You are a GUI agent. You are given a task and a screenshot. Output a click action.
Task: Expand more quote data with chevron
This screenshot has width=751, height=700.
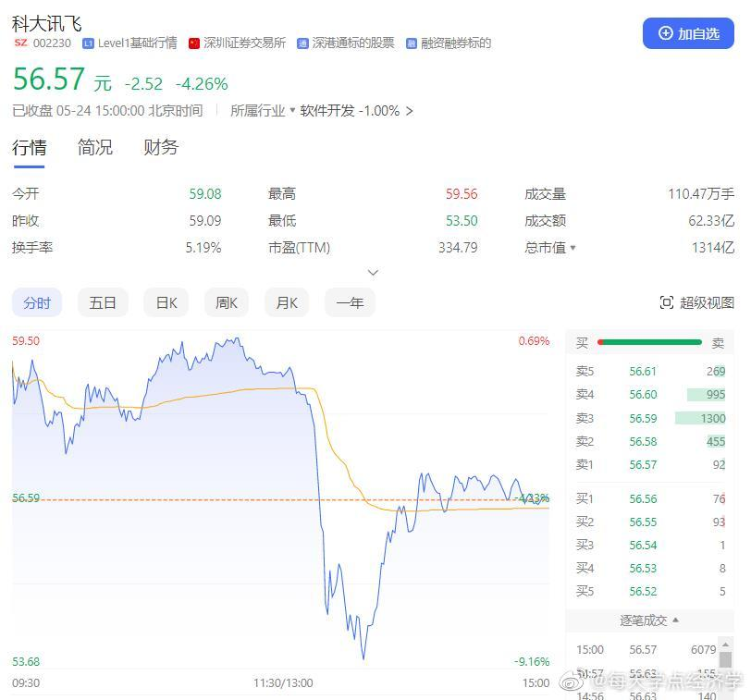[373, 273]
